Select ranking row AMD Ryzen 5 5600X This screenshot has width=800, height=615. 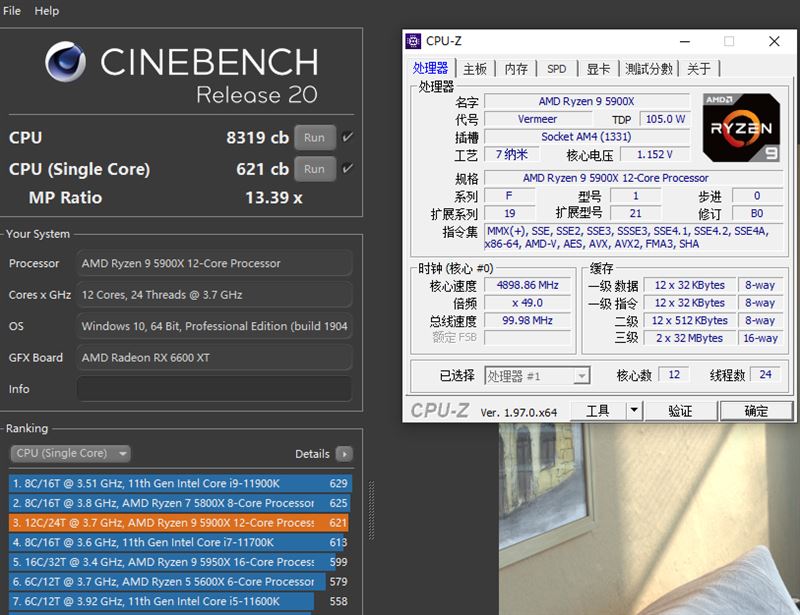pos(179,581)
